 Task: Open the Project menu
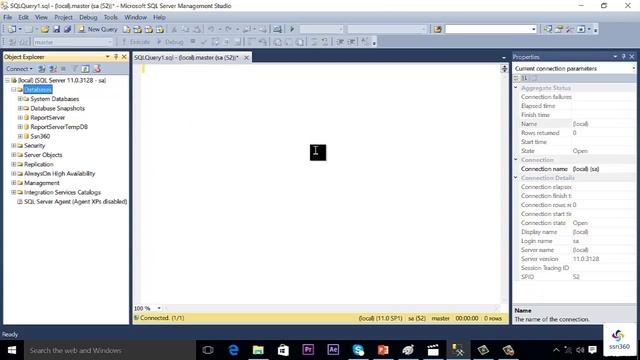(63, 17)
